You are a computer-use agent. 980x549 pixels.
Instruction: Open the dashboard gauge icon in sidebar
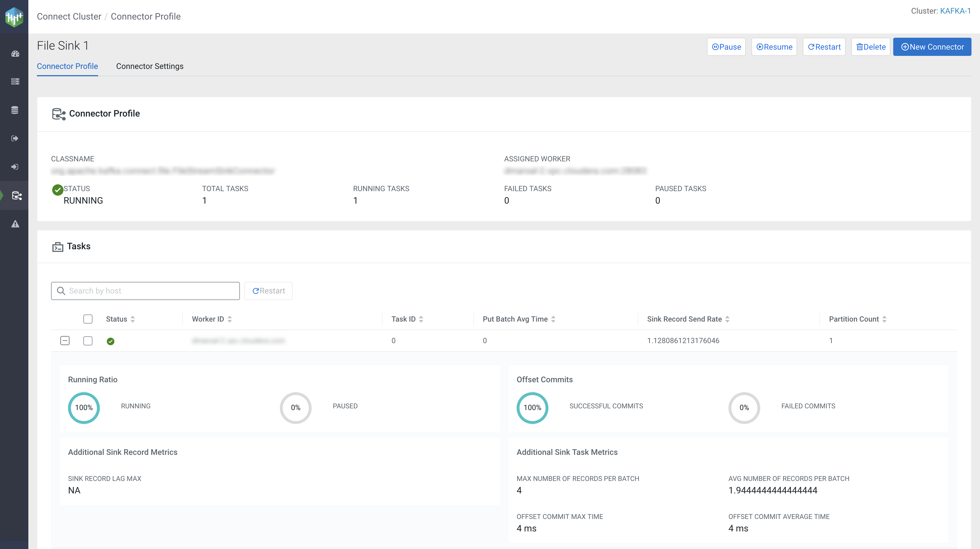(x=15, y=54)
